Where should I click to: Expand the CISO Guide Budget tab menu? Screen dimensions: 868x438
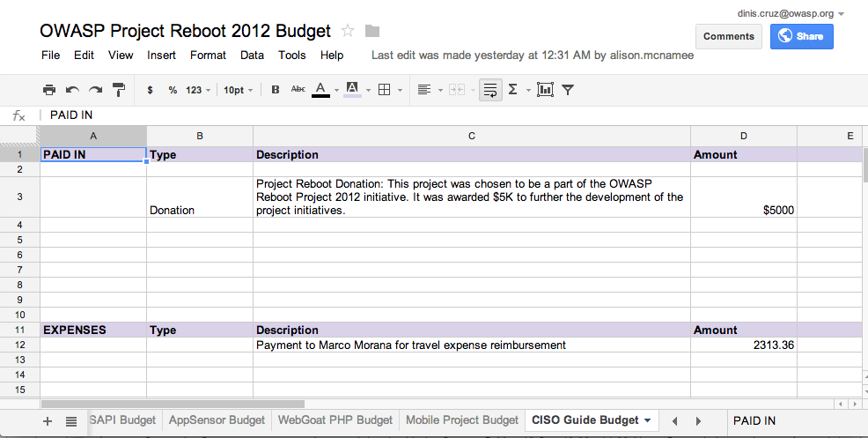coord(648,420)
